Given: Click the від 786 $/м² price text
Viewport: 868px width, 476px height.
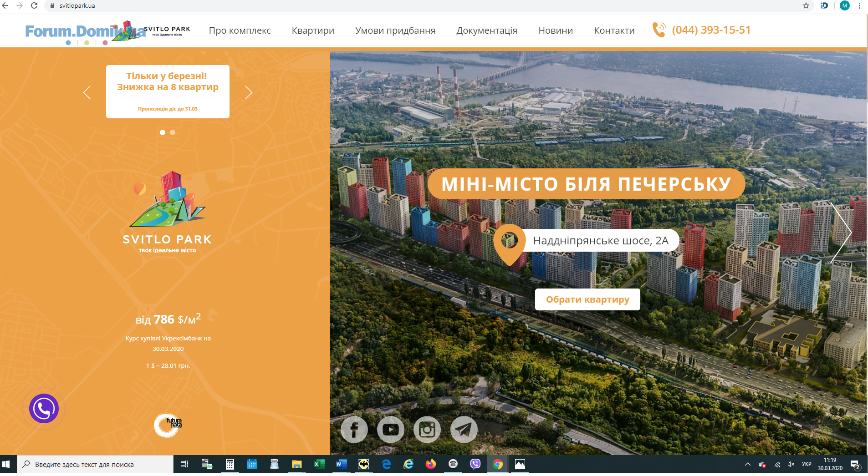Looking at the screenshot, I should tap(168, 319).
